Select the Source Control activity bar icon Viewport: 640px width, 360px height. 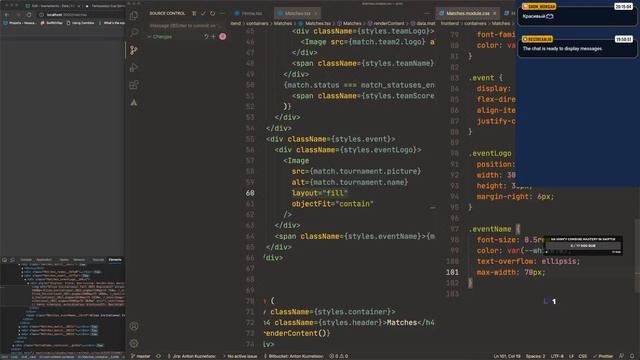click(x=134, y=50)
